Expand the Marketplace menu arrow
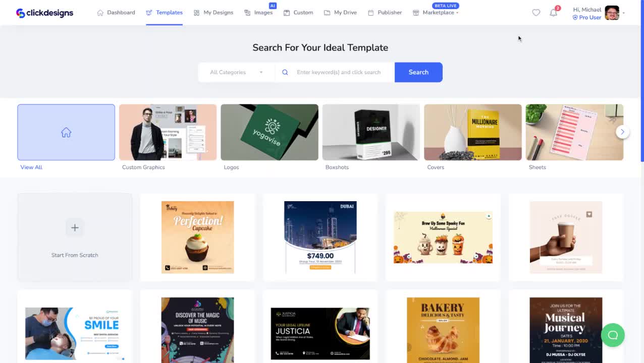This screenshot has width=644, height=363. (x=457, y=13)
